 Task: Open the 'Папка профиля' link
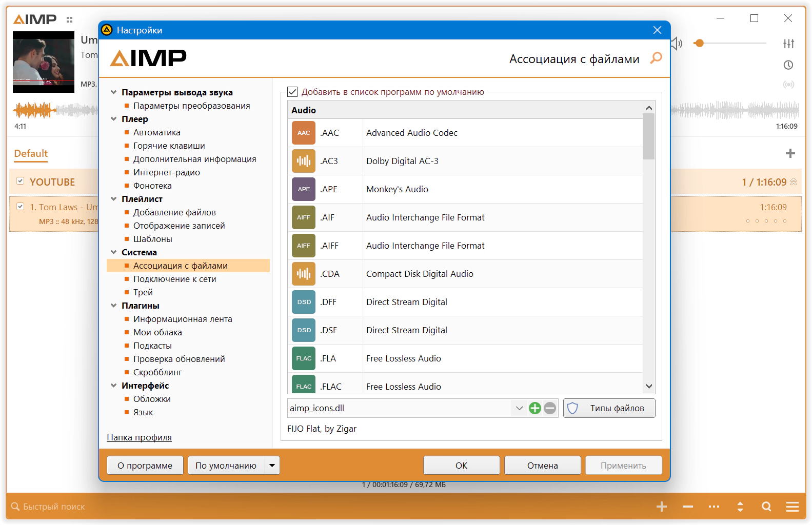point(139,437)
